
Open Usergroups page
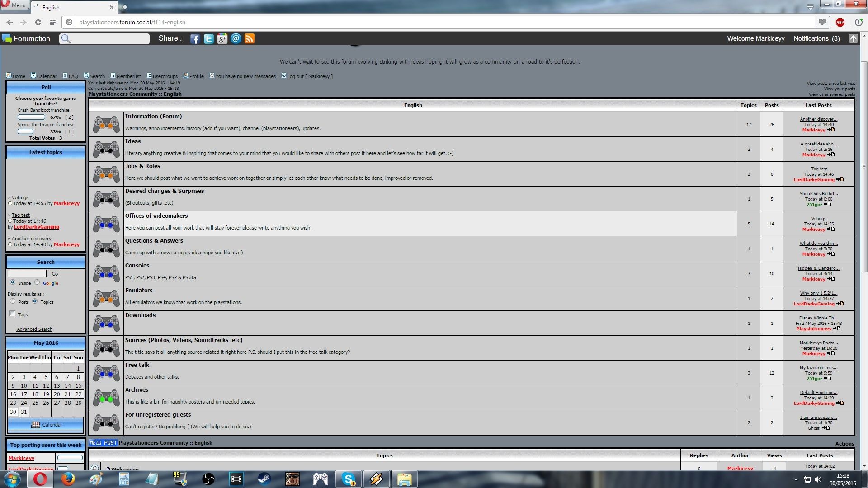pos(162,76)
